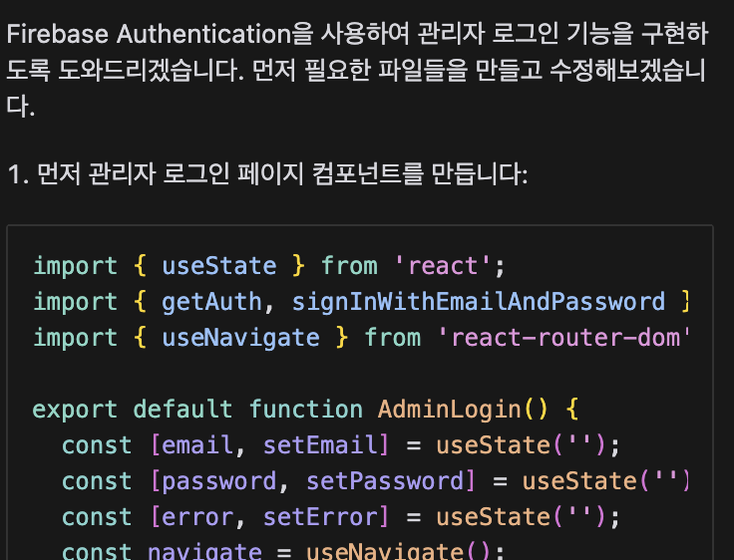734x560 pixels.
Task: Click setError in the const line
Action: 321,517
